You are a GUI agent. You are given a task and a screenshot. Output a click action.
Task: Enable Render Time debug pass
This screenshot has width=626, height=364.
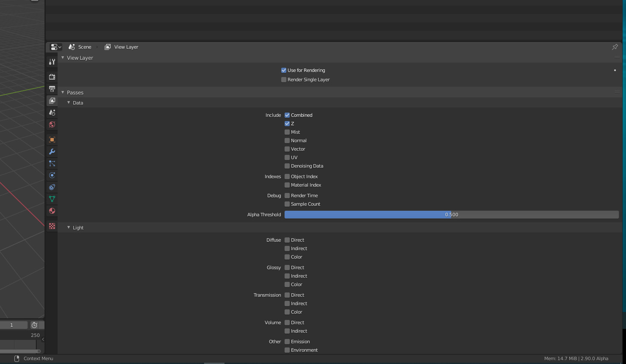[287, 196]
